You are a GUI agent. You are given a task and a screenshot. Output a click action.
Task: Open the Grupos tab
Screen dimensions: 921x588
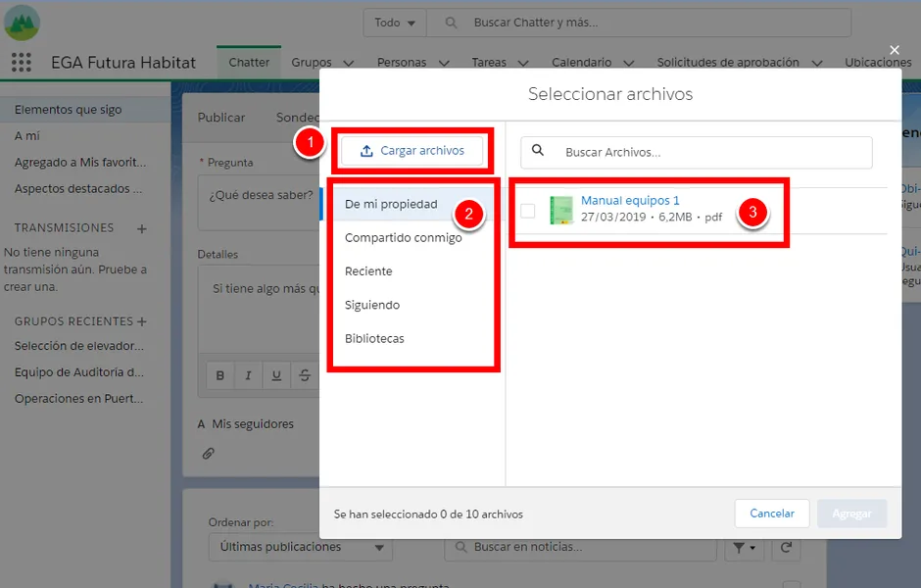[312, 63]
